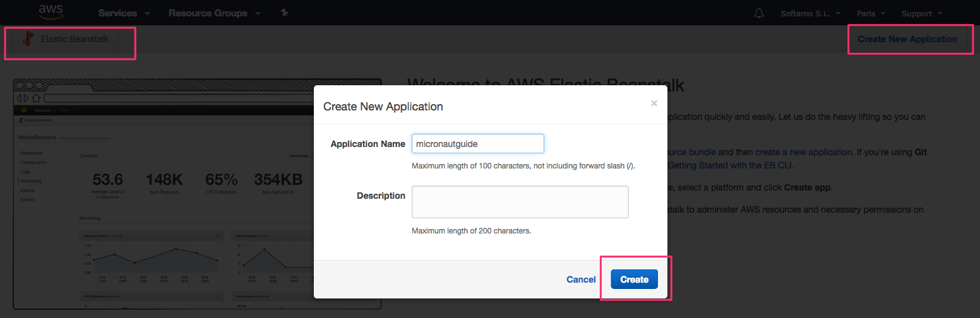Open the notifications bell
The width and height of the screenshot is (980, 318).
coord(759,13)
